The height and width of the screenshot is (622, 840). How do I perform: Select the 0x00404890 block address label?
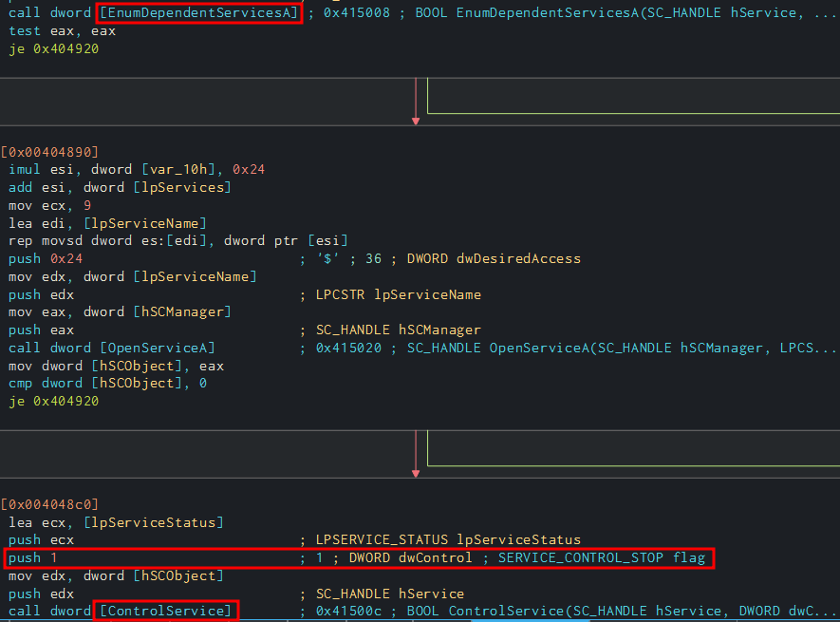50,152
